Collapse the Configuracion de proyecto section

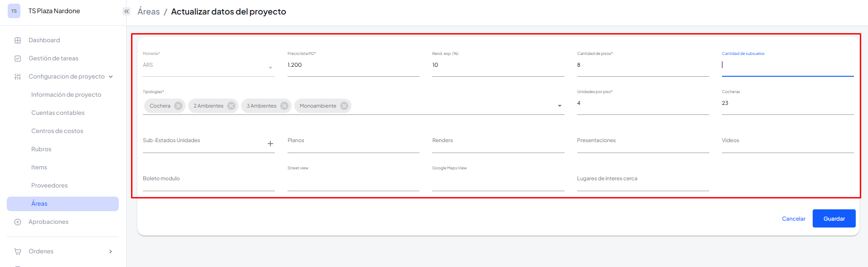111,77
